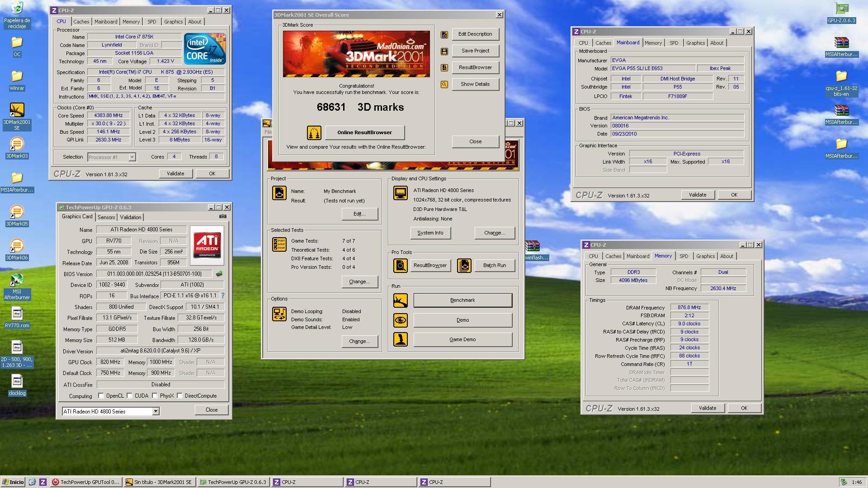Screen dimensions: 868x488
Task: Click the GPU-Z BIOS save chip icon
Action: coord(219,274)
